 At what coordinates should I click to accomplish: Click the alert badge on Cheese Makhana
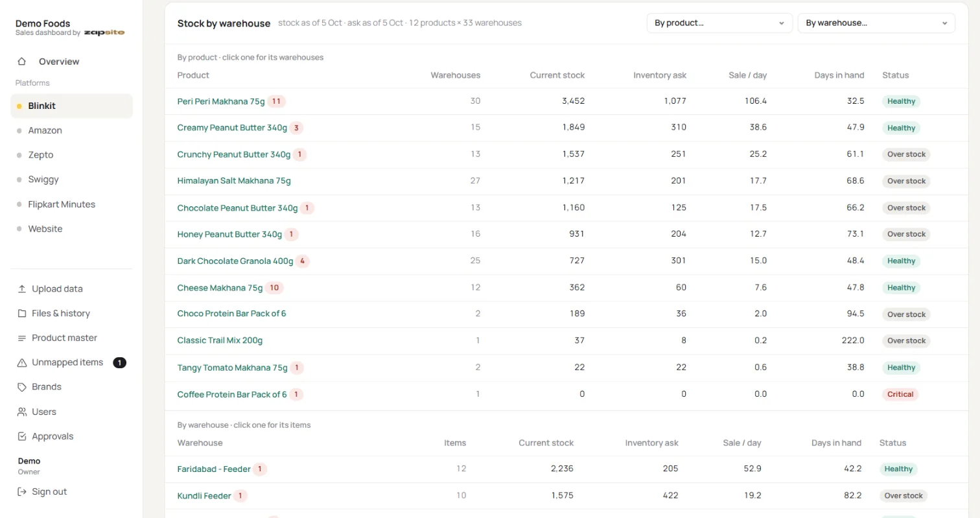click(x=274, y=288)
